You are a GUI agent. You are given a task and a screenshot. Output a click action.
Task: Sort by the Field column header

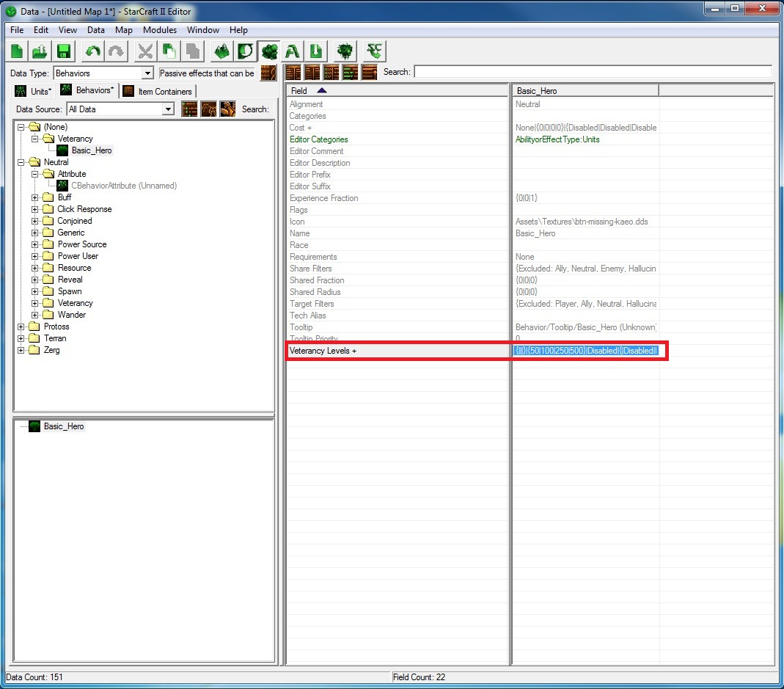[398, 90]
